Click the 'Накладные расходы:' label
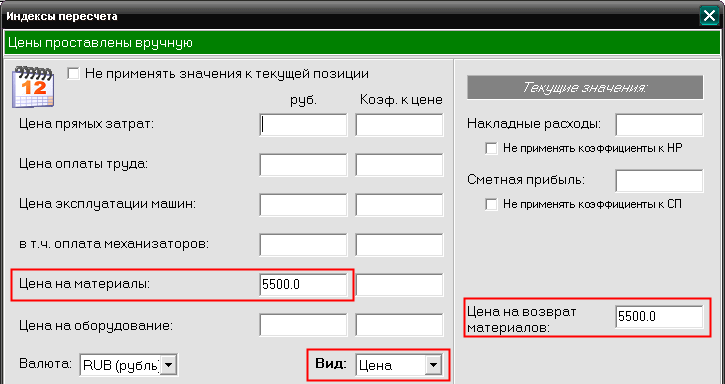The image size is (725, 384). click(x=534, y=124)
